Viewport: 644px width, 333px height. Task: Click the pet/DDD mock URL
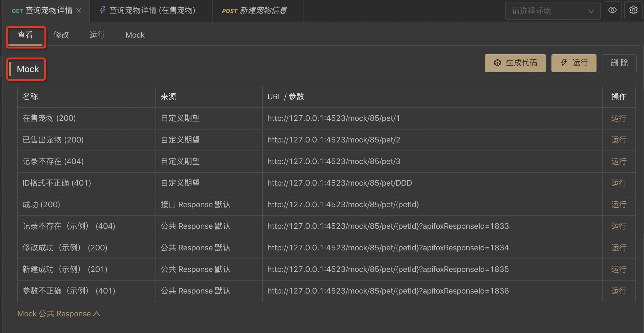coord(339,183)
